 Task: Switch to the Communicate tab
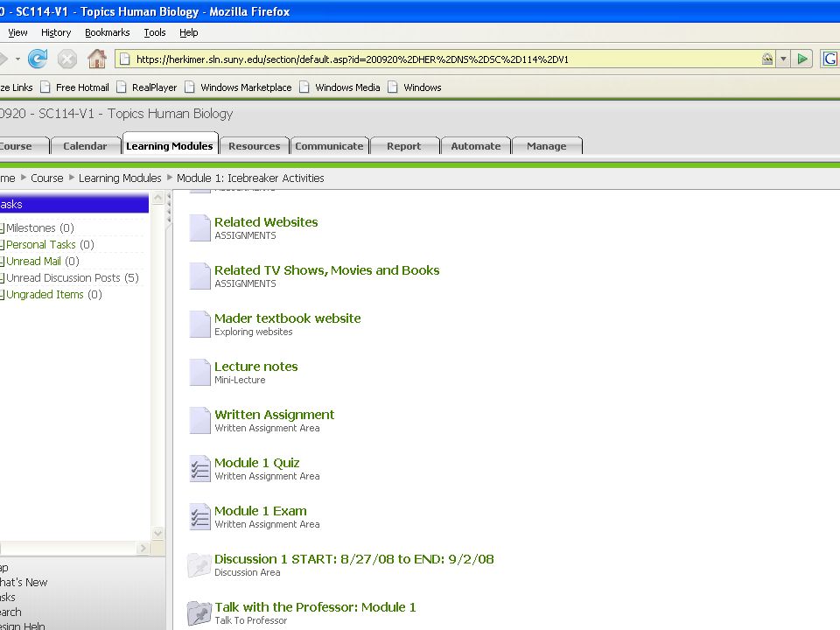330,146
